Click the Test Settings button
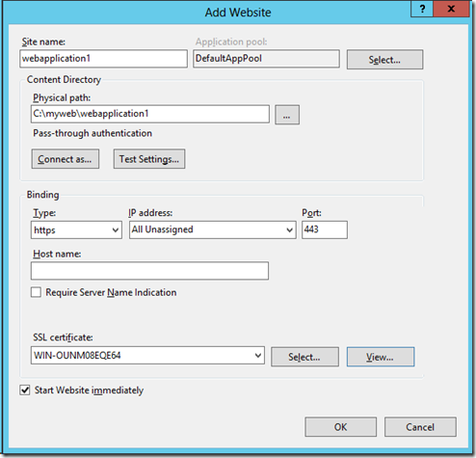The height and width of the screenshot is (458, 476). click(149, 159)
